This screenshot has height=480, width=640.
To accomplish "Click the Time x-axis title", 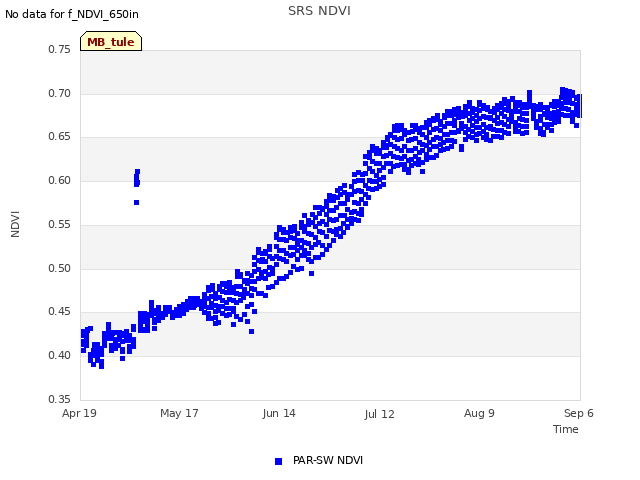I will pyautogui.click(x=565, y=429).
